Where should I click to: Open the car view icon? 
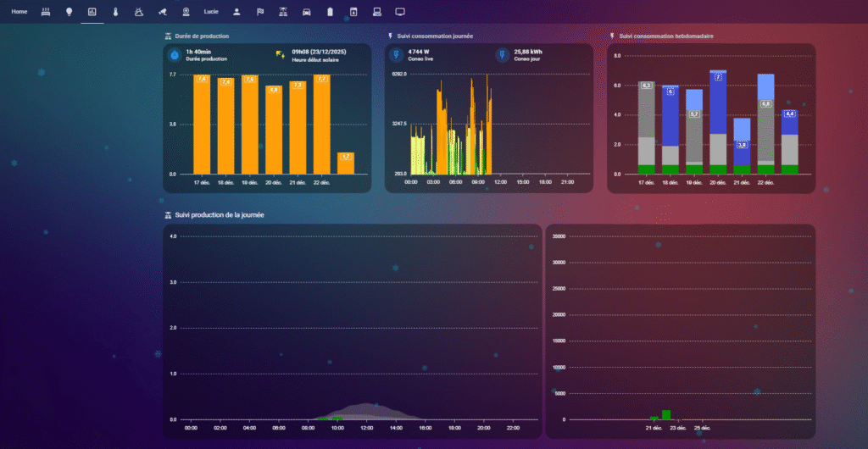307,12
